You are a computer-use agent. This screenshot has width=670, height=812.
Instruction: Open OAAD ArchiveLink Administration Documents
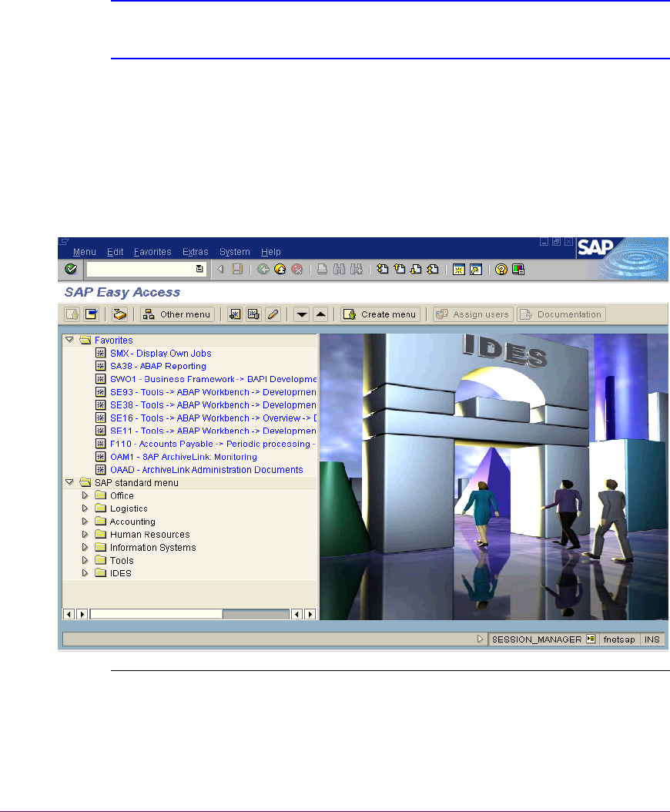tap(206, 470)
